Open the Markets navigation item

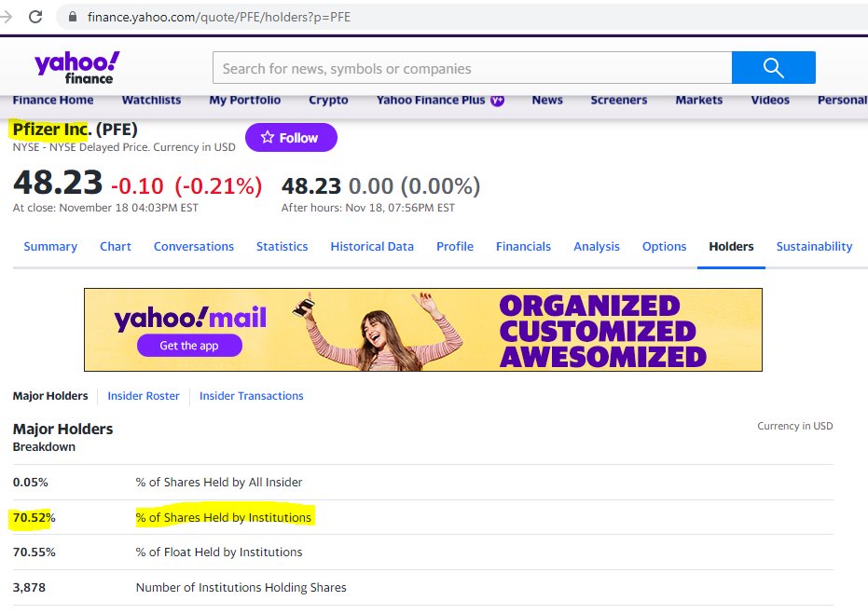click(x=698, y=100)
